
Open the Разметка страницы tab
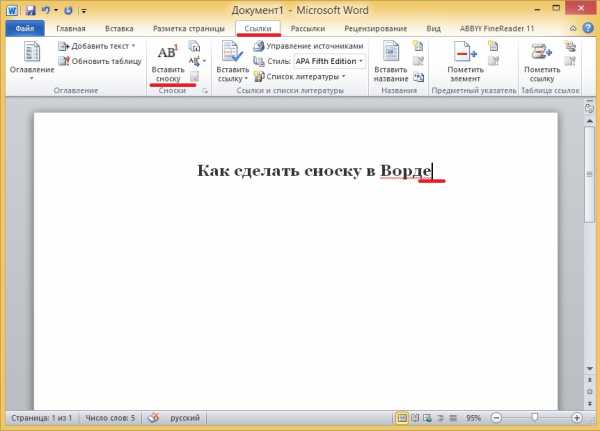click(x=189, y=28)
